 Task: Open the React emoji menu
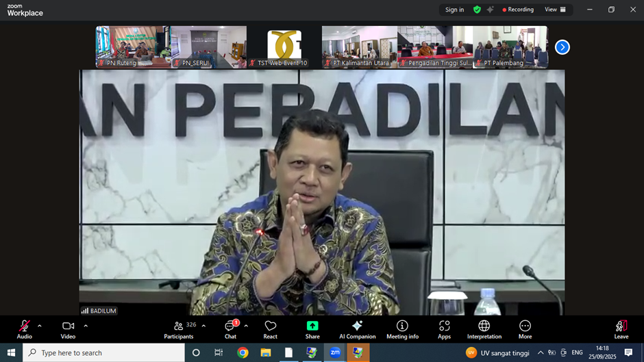[x=271, y=329]
